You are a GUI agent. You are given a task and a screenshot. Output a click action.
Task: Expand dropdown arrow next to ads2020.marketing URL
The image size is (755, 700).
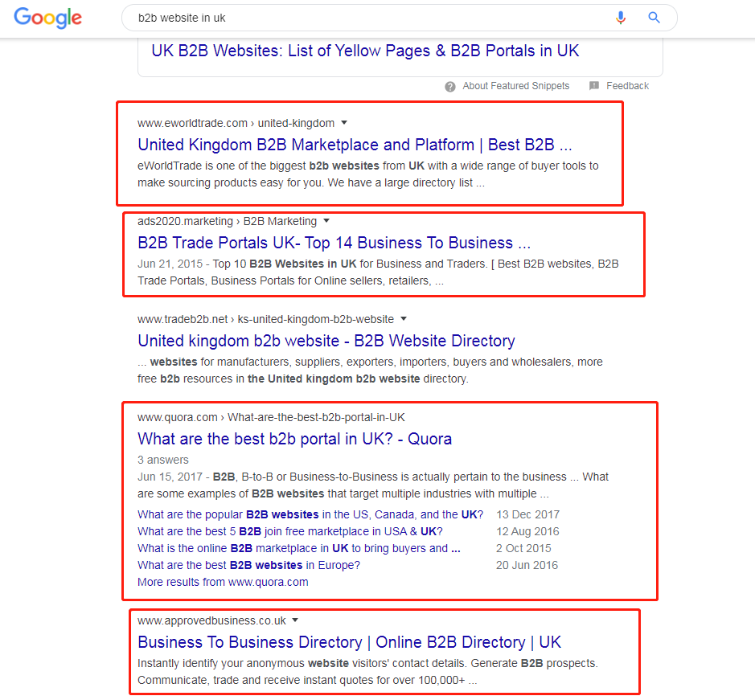(x=326, y=221)
